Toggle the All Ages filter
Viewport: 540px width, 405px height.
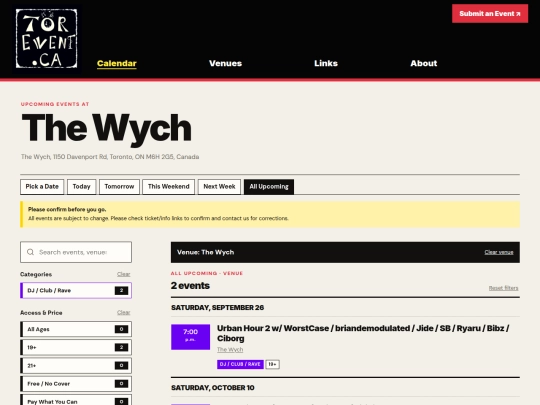tap(76, 329)
